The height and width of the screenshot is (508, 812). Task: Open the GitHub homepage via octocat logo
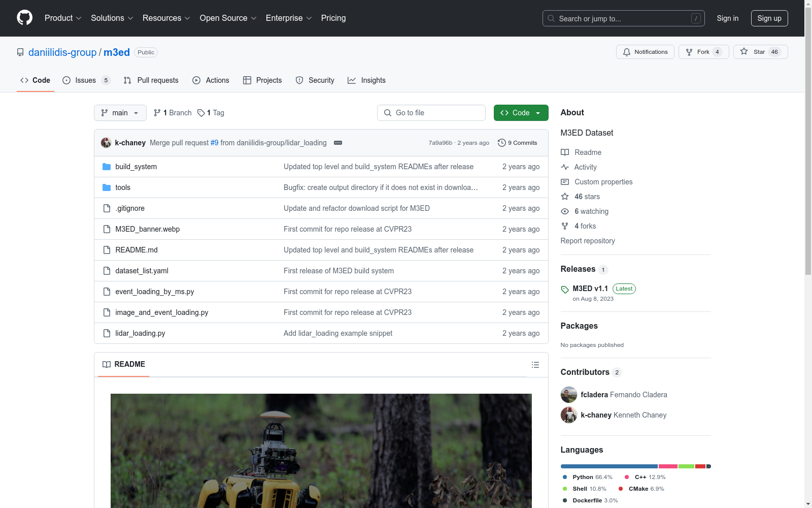coord(24,18)
